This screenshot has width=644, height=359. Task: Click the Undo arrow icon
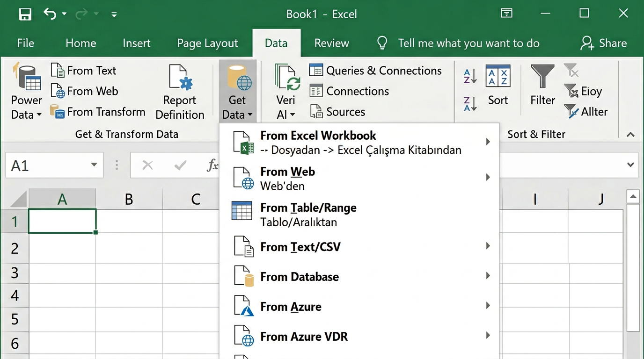click(x=50, y=14)
